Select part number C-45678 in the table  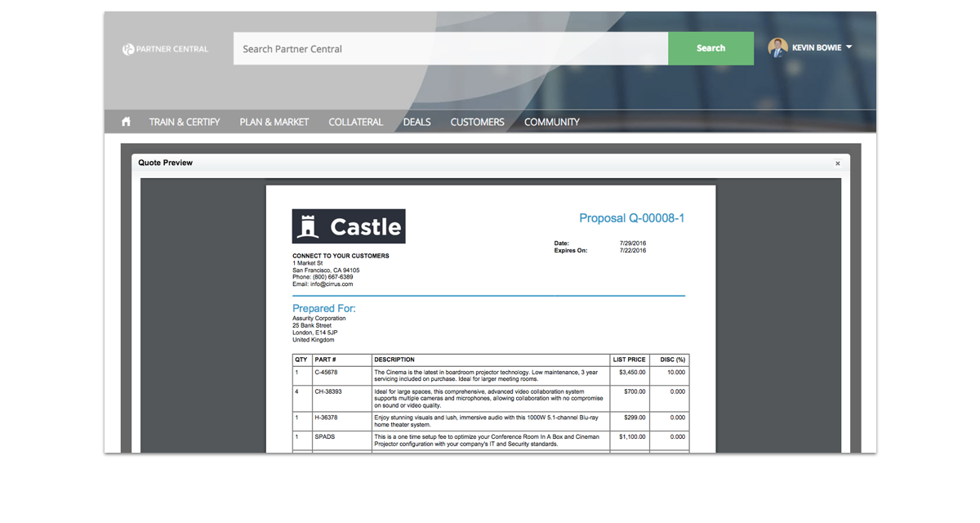point(326,372)
